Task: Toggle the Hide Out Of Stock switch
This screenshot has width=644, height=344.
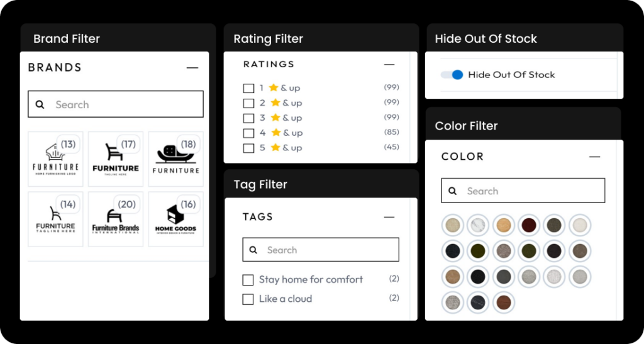Action: coord(452,75)
